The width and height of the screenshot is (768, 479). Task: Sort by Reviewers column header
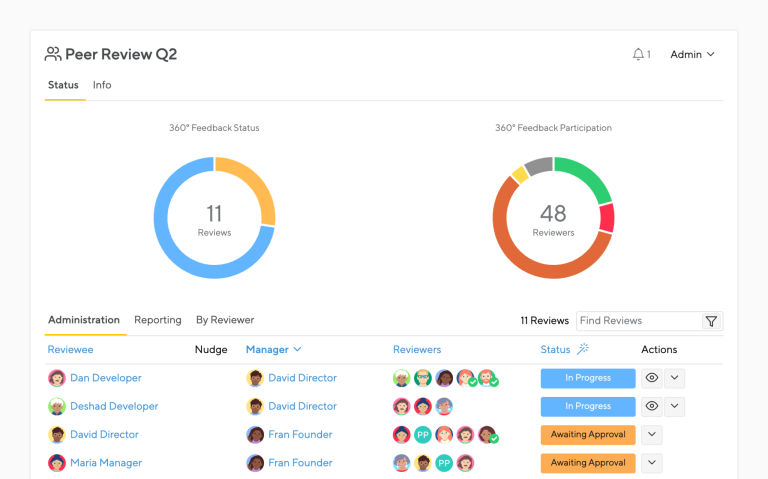(x=417, y=350)
